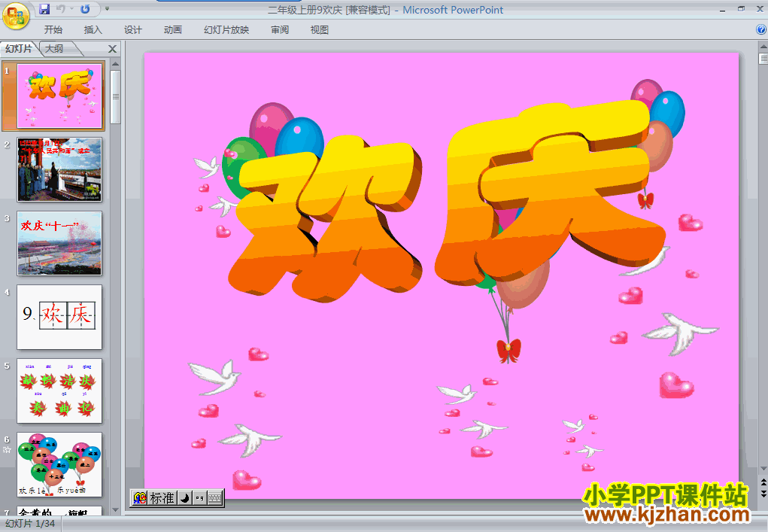Click the blue Repeat/Redo arrow icon
The image size is (768, 532).
pyautogui.click(x=85, y=9)
